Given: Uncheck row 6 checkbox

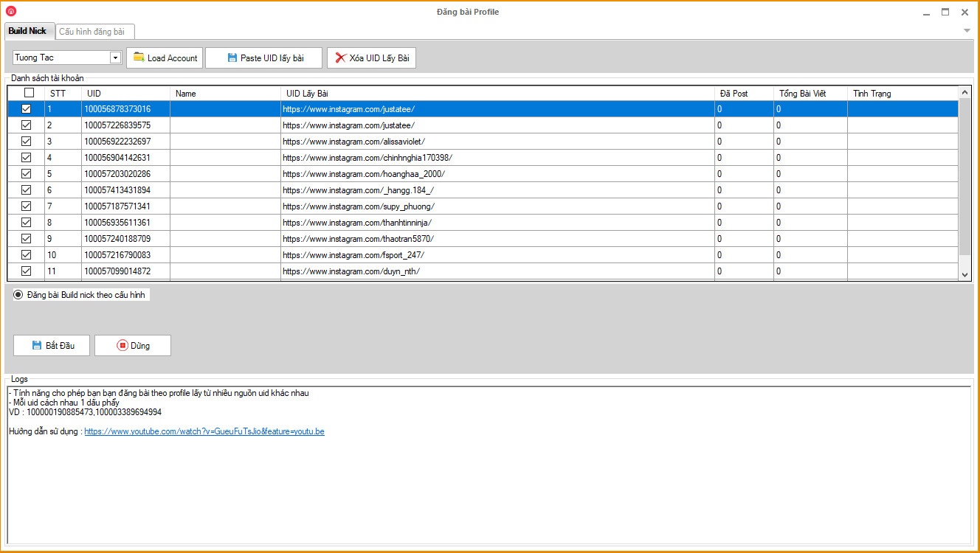Looking at the screenshot, I should (27, 190).
